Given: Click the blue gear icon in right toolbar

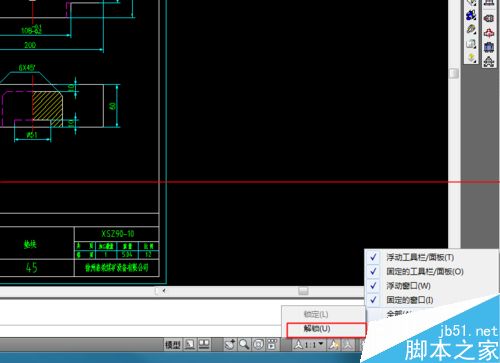Looking at the screenshot, I should [x=471, y=15].
